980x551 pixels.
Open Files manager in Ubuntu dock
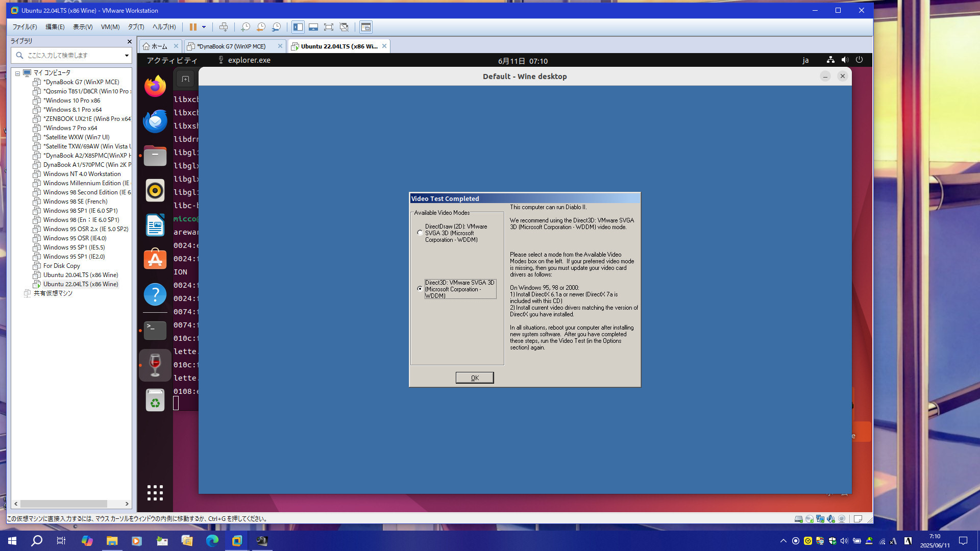coord(155,156)
